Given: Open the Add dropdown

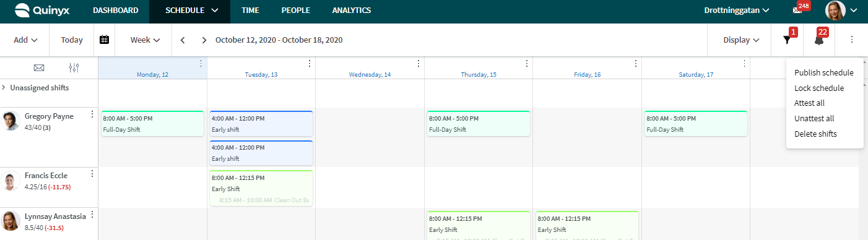Looking at the screenshot, I should (x=25, y=40).
